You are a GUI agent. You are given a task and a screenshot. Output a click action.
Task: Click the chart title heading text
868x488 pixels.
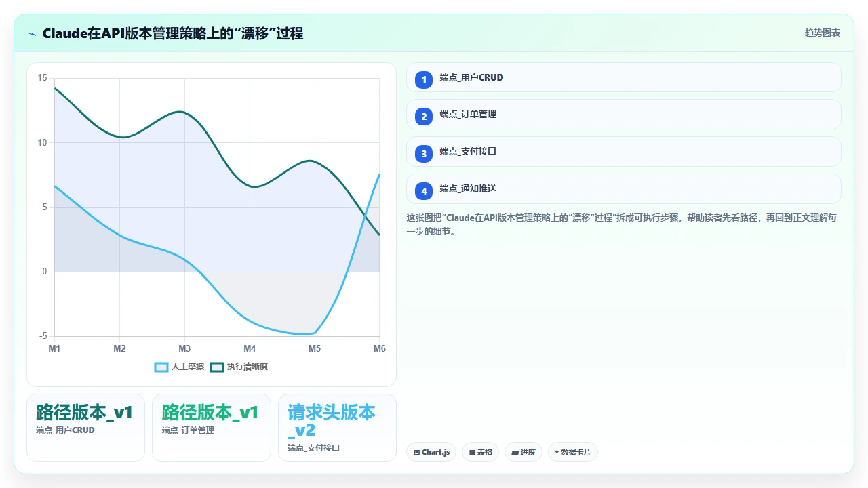pyautogui.click(x=172, y=33)
